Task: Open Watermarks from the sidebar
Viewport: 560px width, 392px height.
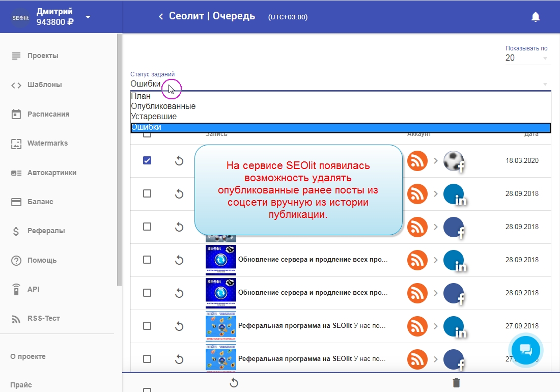Action: click(47, 143)
